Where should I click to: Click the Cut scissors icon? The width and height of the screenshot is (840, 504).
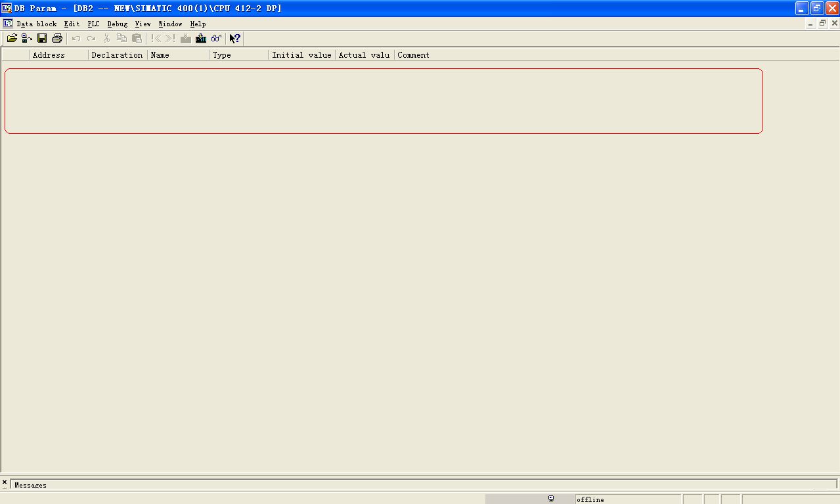coord(106,39)
